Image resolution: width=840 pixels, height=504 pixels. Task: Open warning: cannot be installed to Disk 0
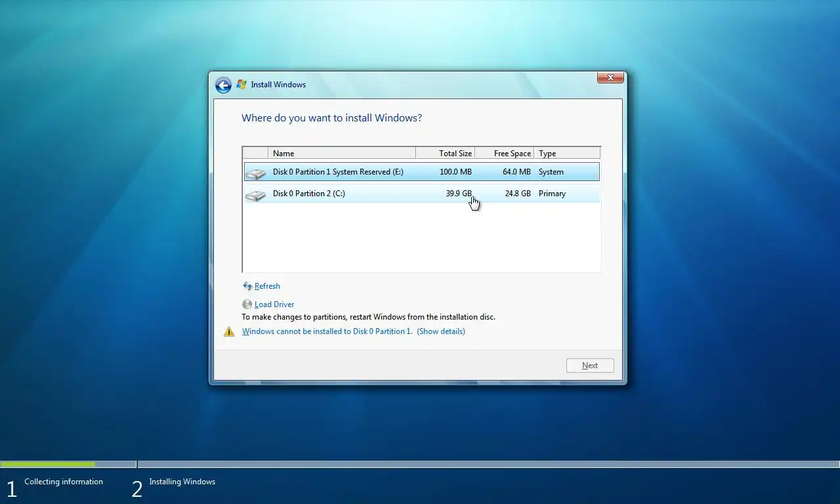click(x=327, y=331)
